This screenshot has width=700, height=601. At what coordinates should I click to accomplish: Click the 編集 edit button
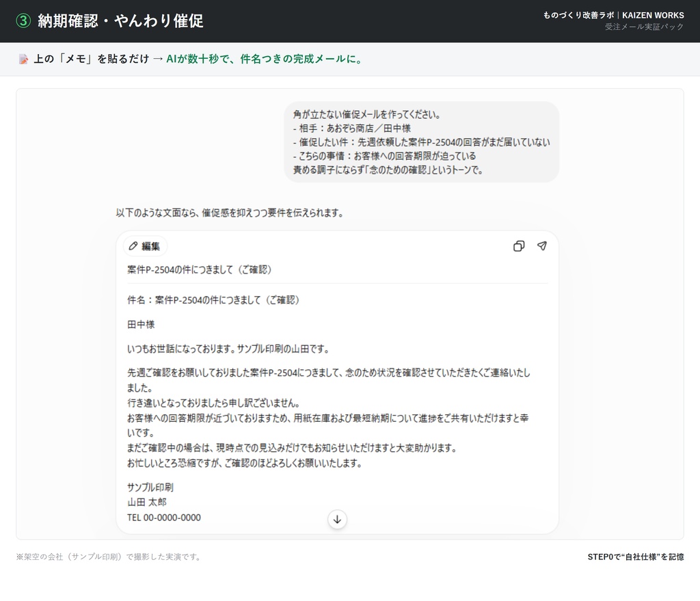tap(145, 246)
